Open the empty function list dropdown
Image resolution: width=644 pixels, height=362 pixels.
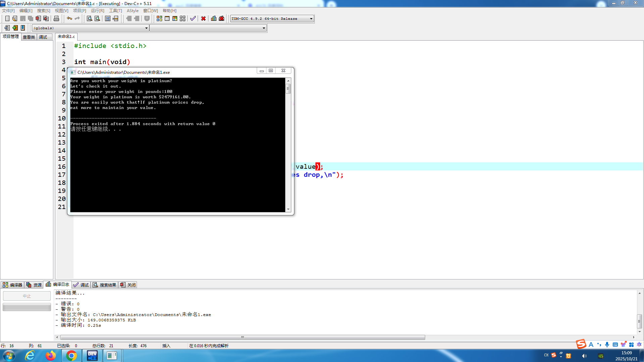pos(264,28)
